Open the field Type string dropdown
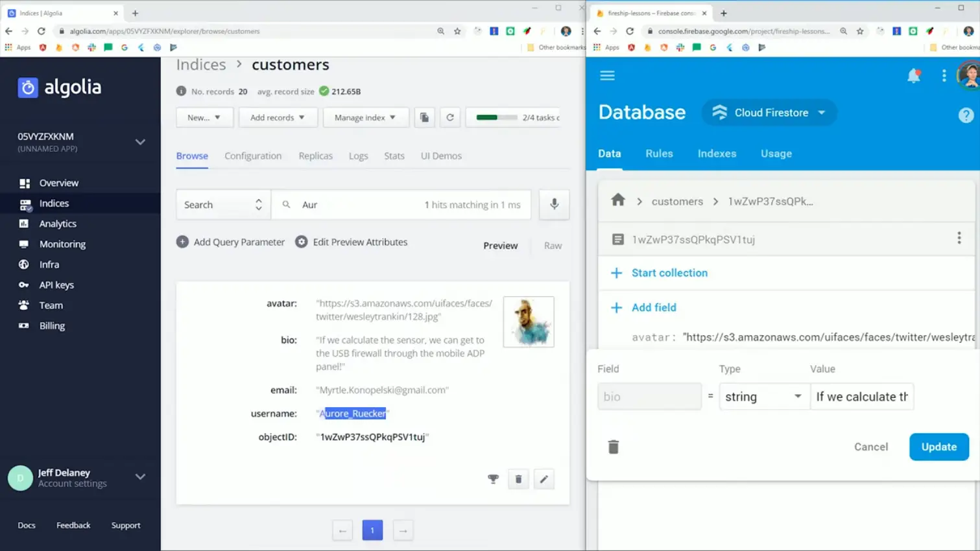The image size is (980, 551). [763, 397]
